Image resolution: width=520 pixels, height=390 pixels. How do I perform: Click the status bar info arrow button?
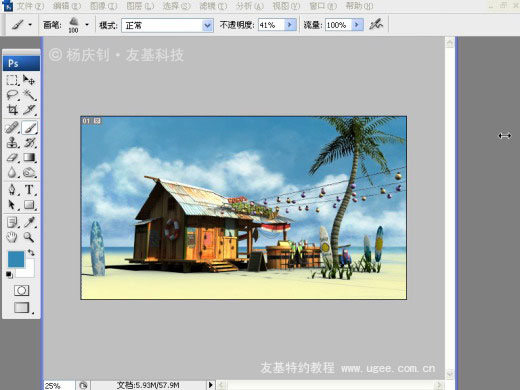point(210,385)
